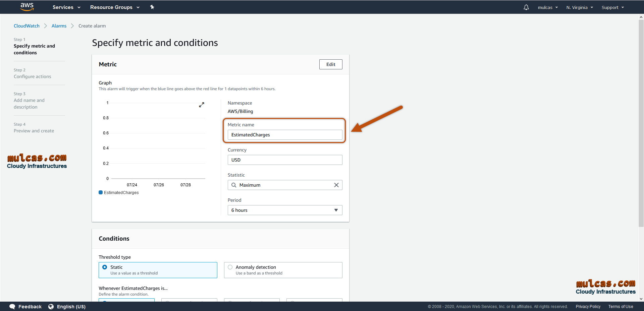
Task: Expand the graph to full size
Action: (x=201, y=105)
